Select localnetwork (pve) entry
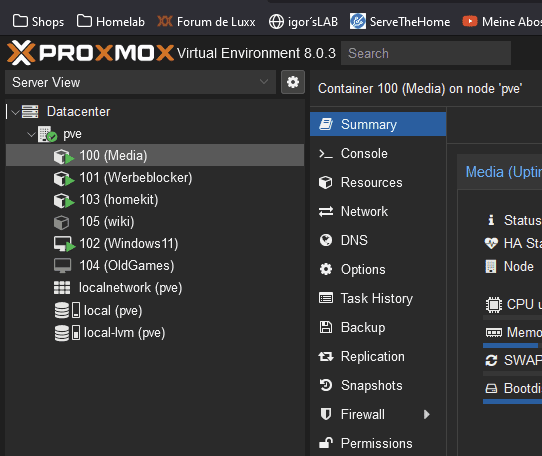 tap(155, 288)
